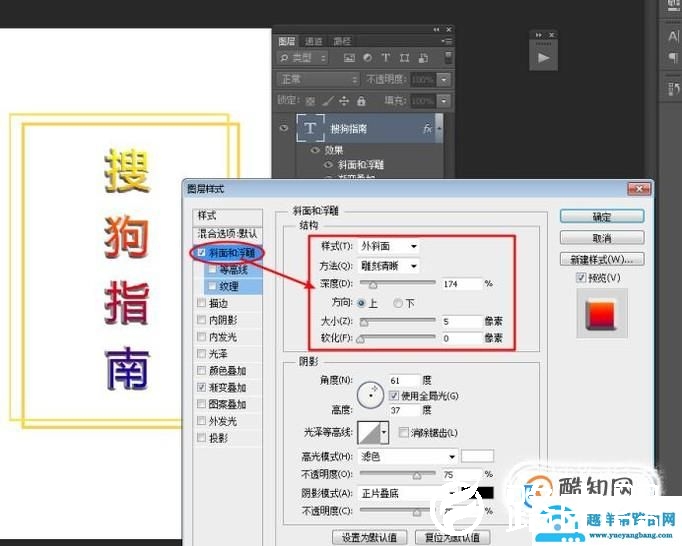Uncheck the 斜面和浮雕 style checkbox

click(x=201, y=252)
